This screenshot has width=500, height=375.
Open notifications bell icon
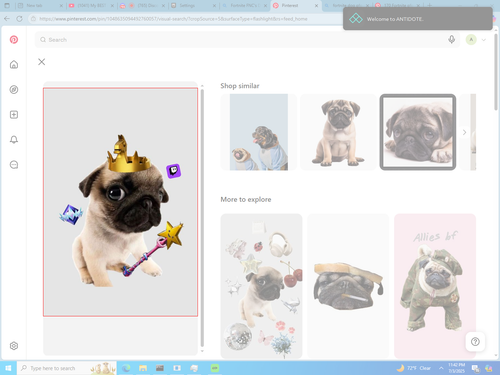(14, 139)
